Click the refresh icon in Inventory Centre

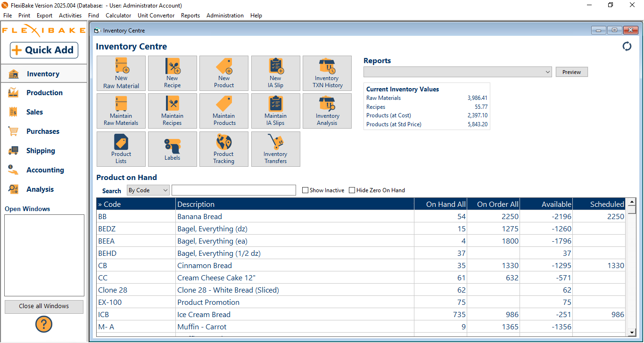627,46
